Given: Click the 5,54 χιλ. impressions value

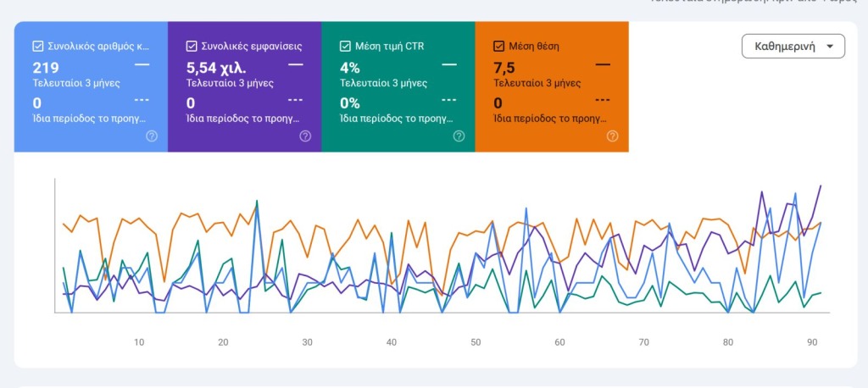Looking at the screenshot, I should pyautogui.click(x=216, y=68).
